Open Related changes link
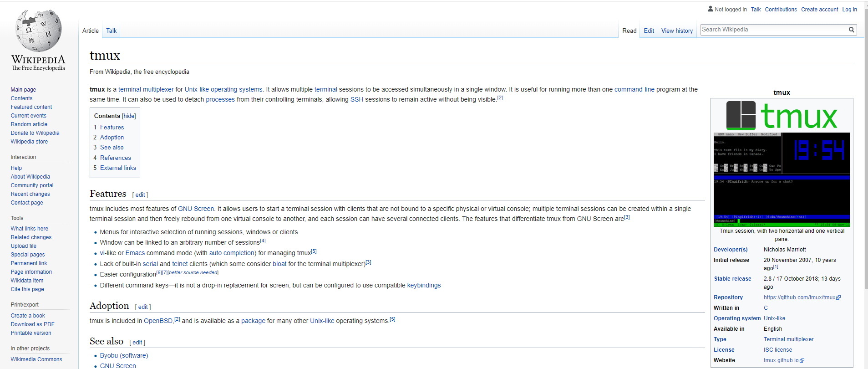Screen dimensions: 868x369 pyautogui.click(x=31, y=237)
